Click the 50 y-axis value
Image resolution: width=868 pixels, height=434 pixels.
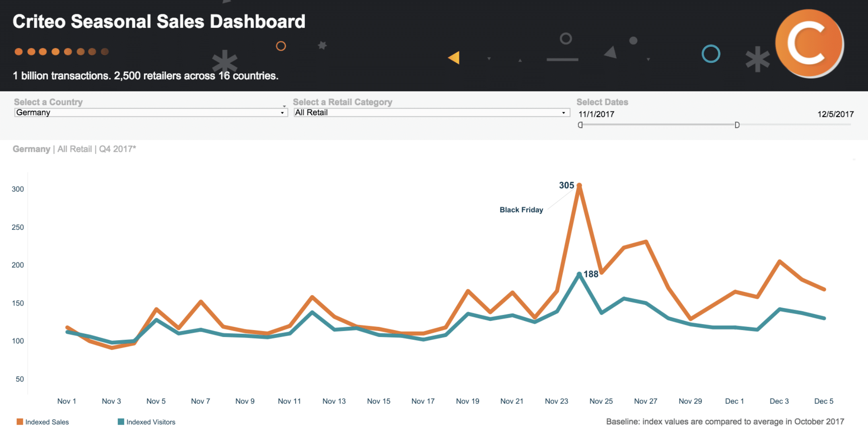pos(20,379)
